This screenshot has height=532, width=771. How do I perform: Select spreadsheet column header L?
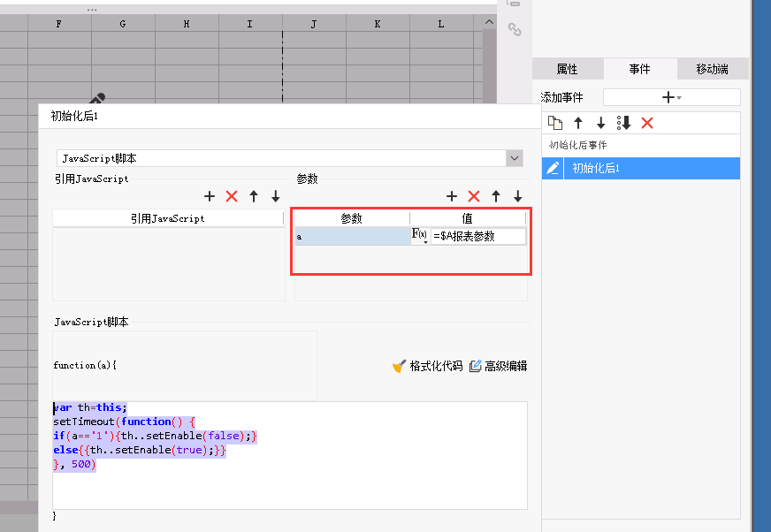click(441, 24)
